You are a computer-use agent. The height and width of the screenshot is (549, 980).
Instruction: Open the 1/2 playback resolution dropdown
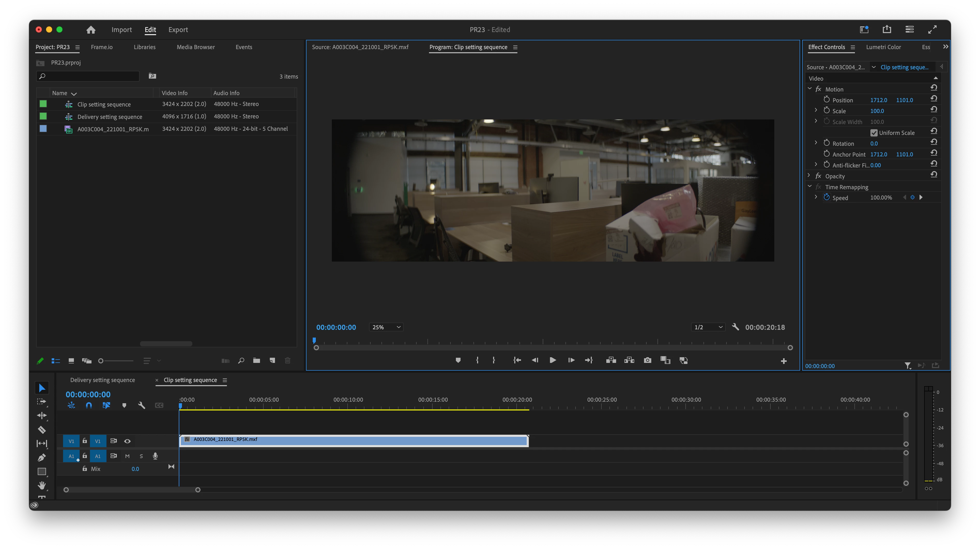coord(708,327)
